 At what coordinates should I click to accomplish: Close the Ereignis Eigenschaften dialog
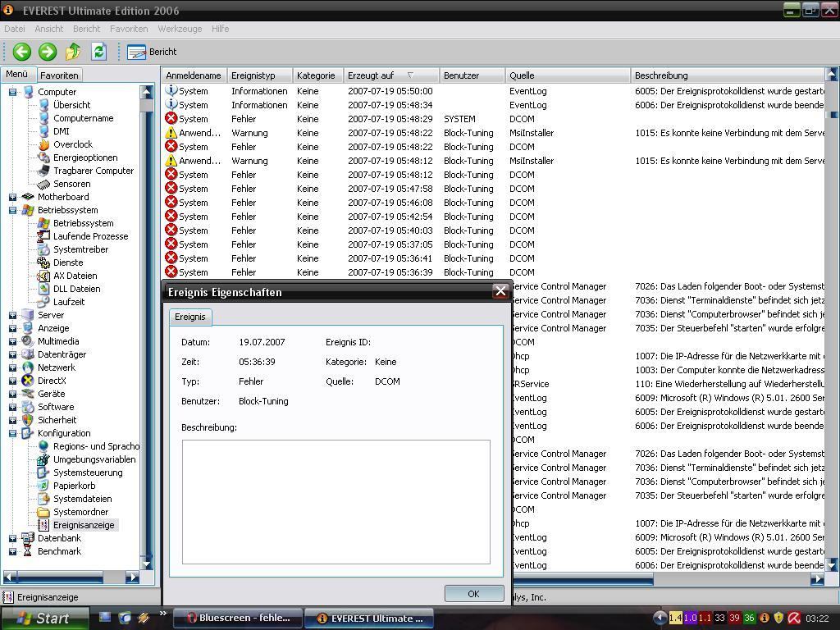tap(500, 291)
